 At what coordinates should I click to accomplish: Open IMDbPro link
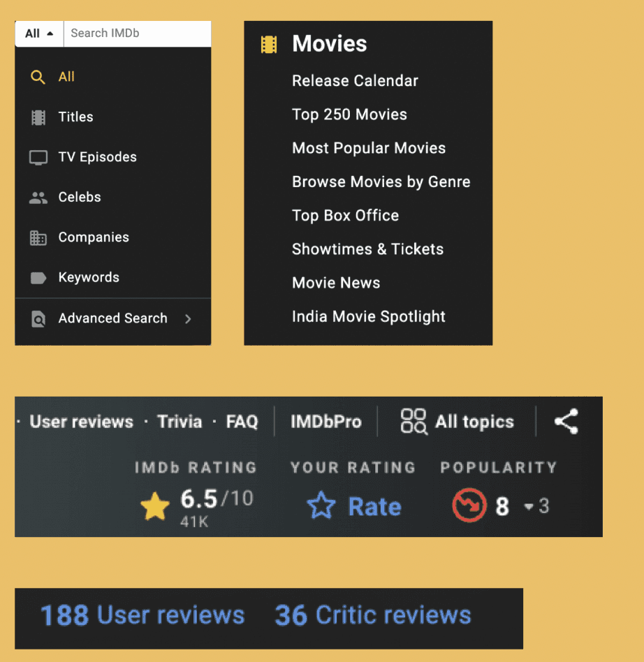[326, 422]
